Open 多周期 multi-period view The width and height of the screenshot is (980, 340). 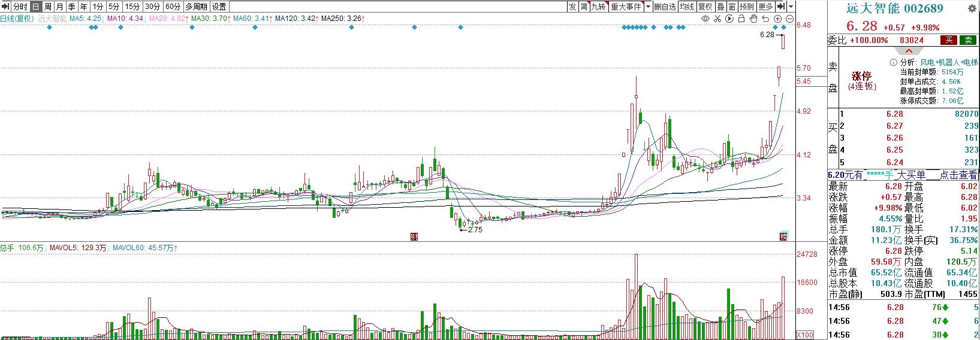196,7
